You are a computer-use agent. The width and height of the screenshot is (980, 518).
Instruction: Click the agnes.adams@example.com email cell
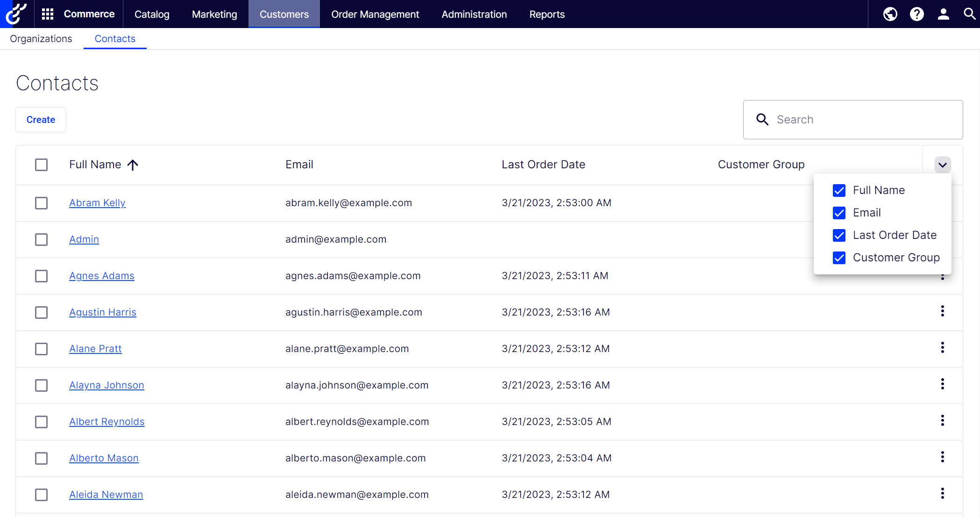point(353,276)
